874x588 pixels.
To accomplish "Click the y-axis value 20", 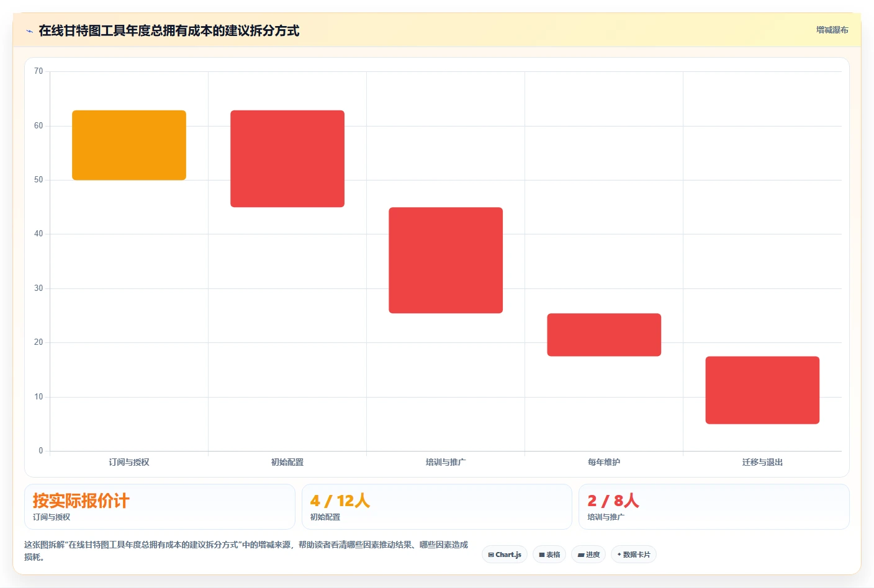I will coord(38,342).
